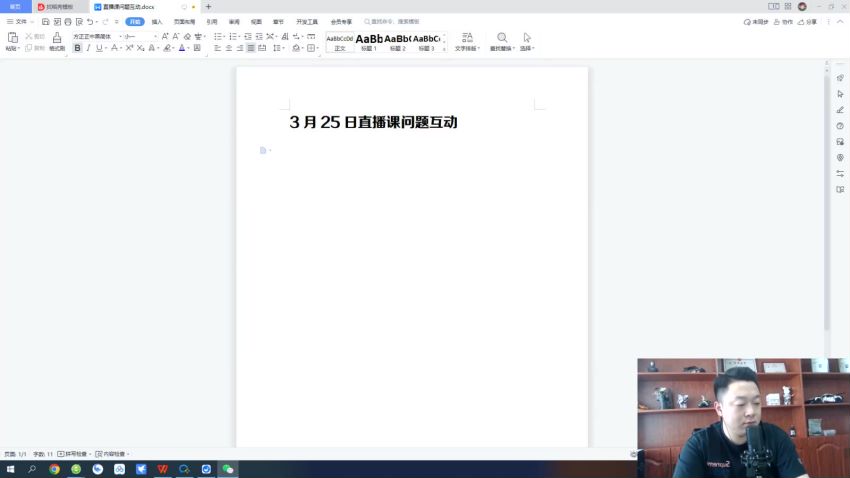Set Center paragraph alignment
Screen dimensions: 850x478
click(x=229, y=48)
